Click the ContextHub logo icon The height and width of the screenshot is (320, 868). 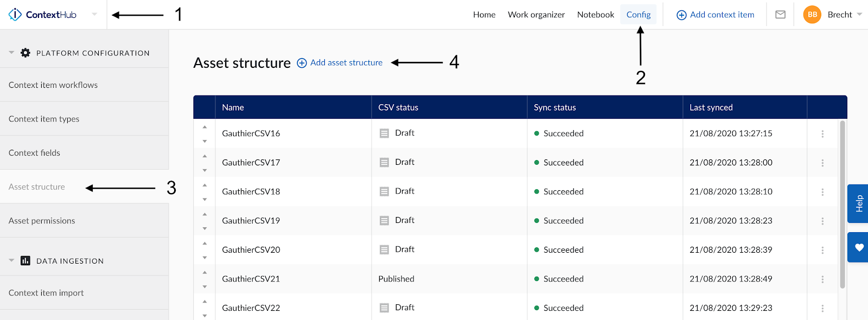point(15,15)
